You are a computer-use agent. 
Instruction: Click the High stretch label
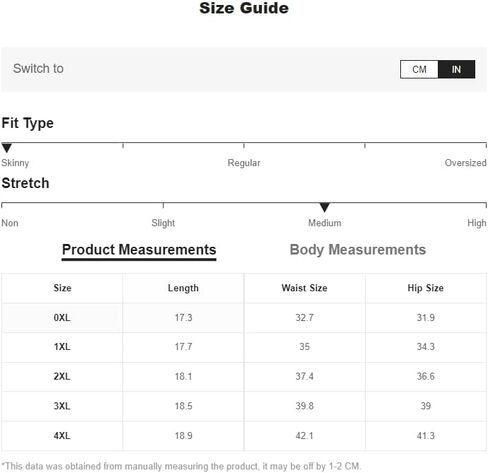click(477, 223)
